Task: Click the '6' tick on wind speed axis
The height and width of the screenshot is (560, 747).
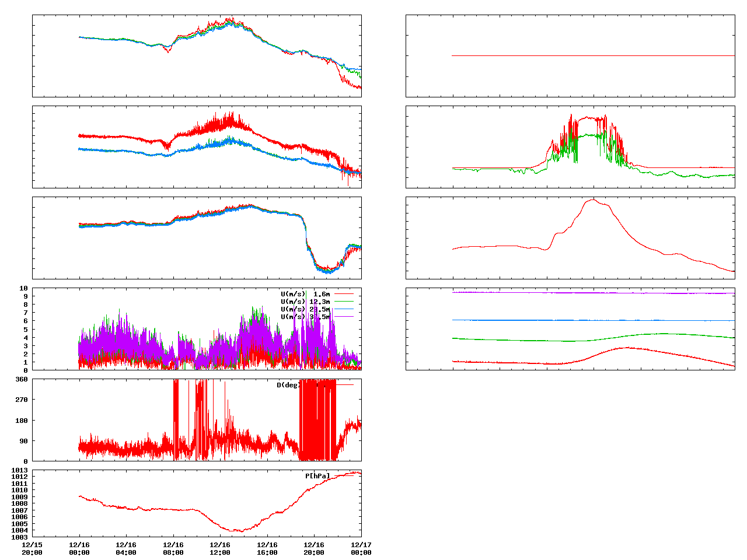Action: [26, 321]
